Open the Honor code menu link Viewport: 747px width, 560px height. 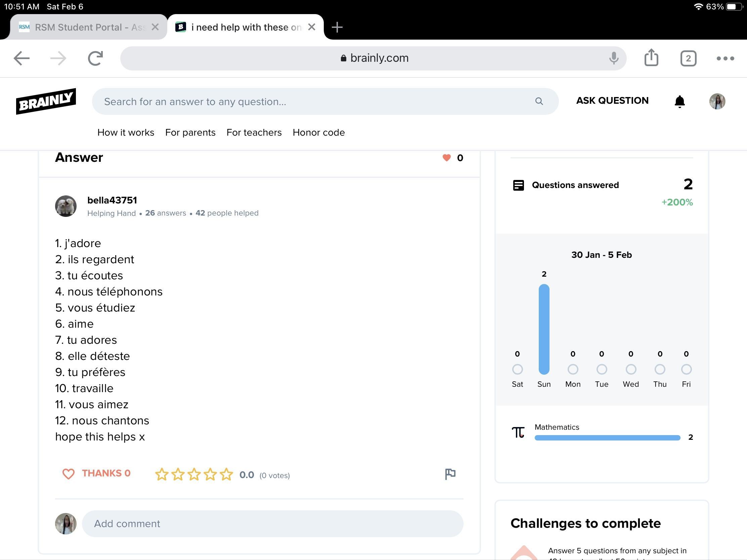[318, 132]
